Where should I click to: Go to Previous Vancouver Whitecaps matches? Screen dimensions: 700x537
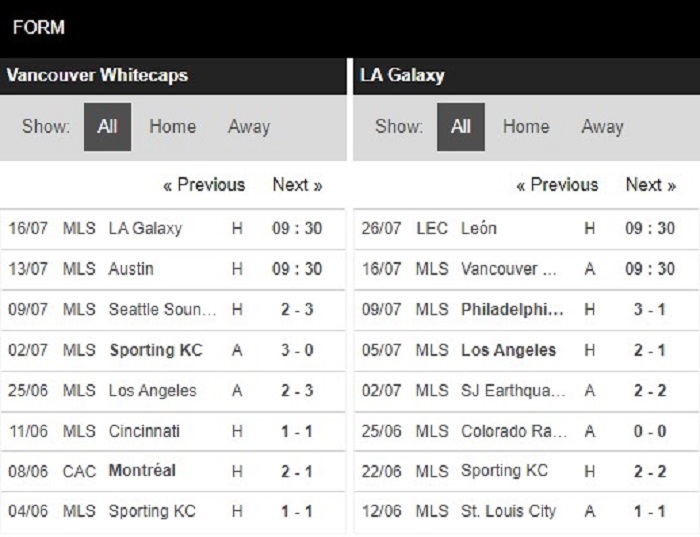tap(204, 185)
